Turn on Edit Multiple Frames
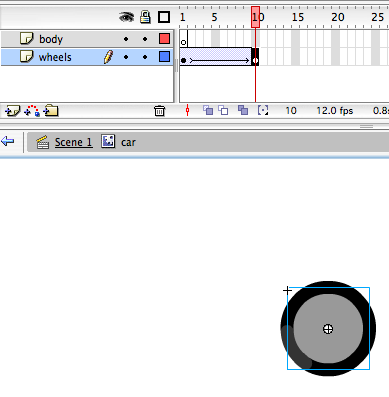The height and width of the screenshot is (397, 389). tap(243, 110)
